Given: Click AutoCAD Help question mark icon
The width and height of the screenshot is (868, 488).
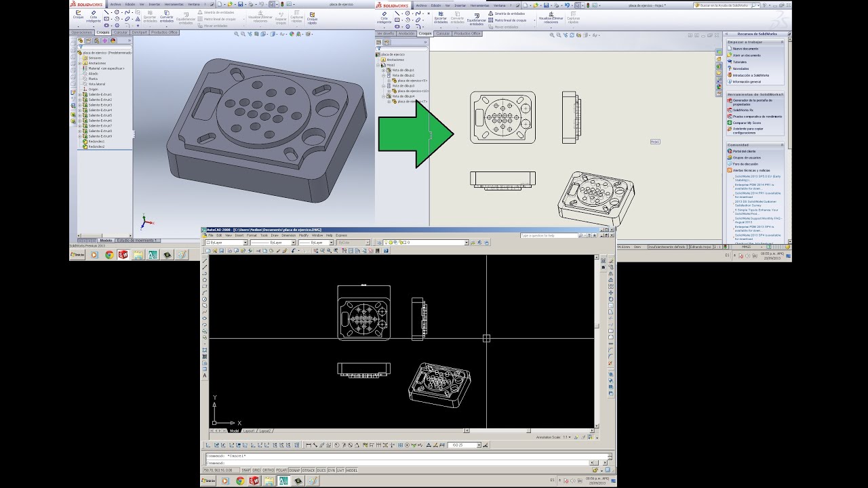Looking at the screenshot, I should pyautogui.click(x=386, y=251).
